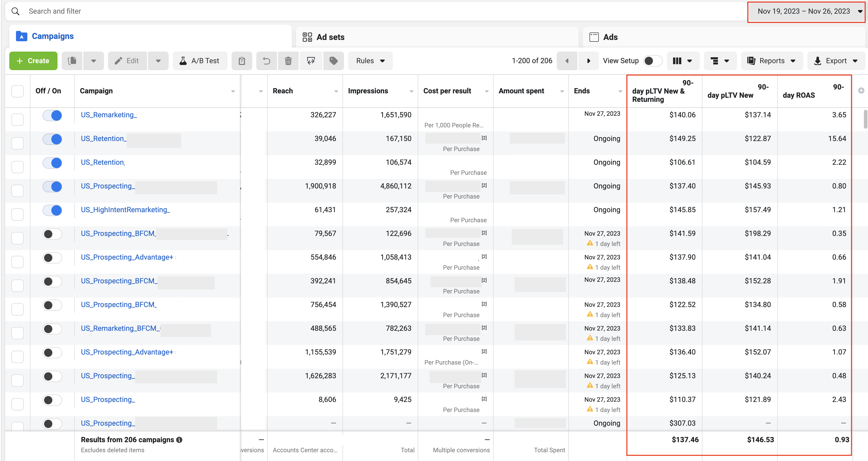Viewport: 868px width, 461px height.
Task: Click warning icon on US_Prospecting_BFCM_ 79,567 row
Action: (590, 243)
